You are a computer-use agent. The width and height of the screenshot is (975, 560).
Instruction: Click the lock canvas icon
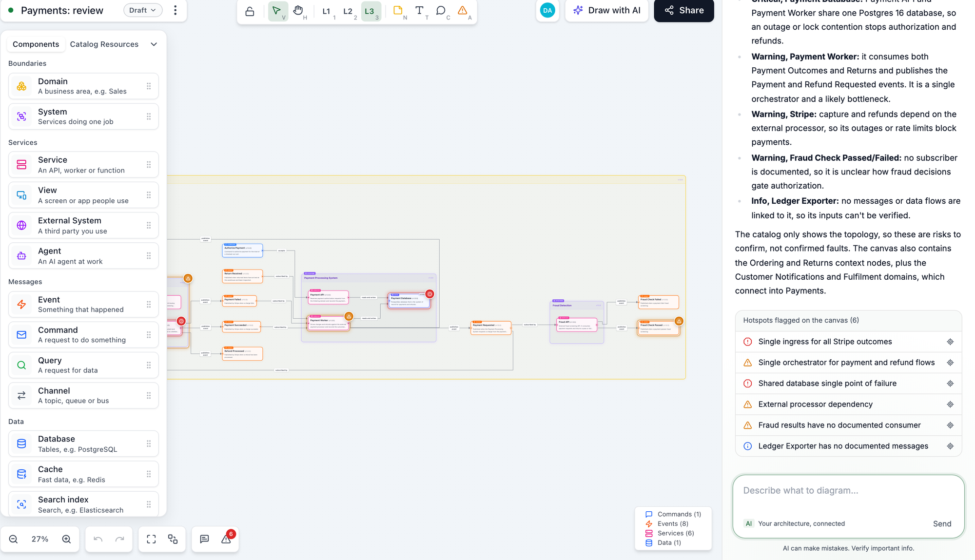coord(250,11)
